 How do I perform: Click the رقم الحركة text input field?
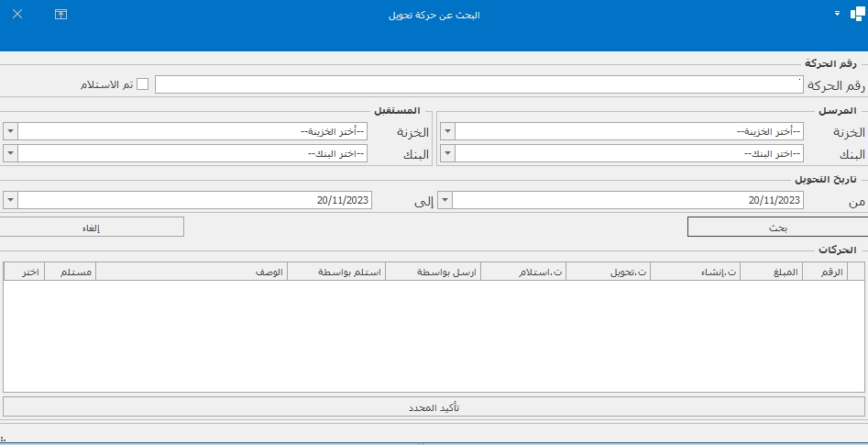click(478, 84)
